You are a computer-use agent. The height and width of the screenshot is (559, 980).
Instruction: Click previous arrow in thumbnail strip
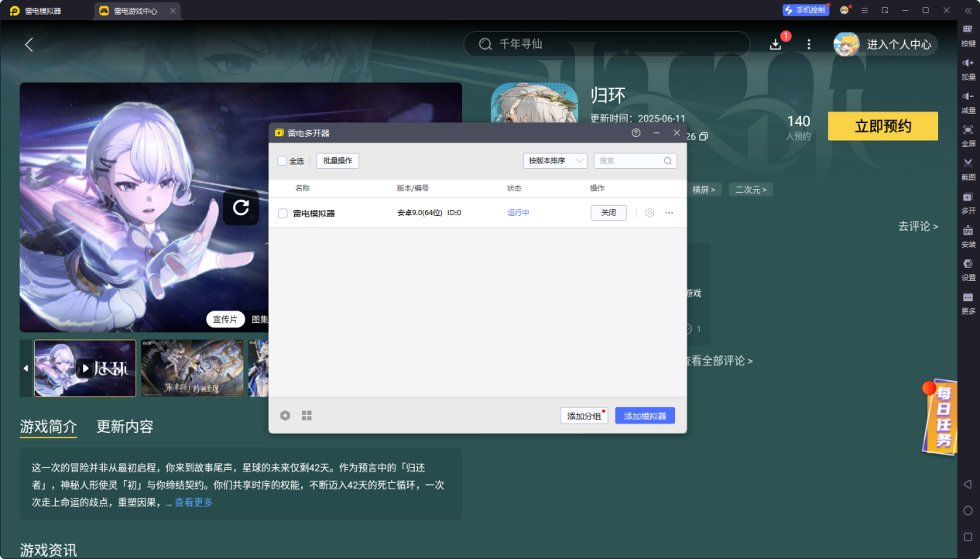(x=26, y=369)
